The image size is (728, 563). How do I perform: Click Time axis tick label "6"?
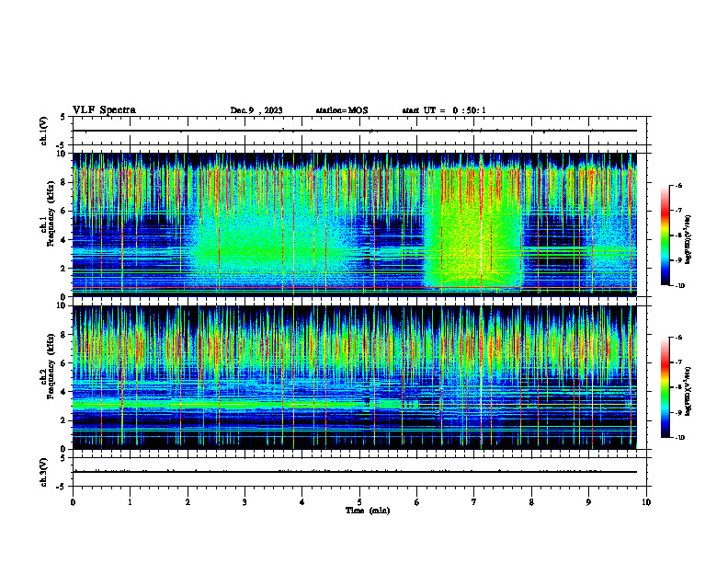click(416, 502)
